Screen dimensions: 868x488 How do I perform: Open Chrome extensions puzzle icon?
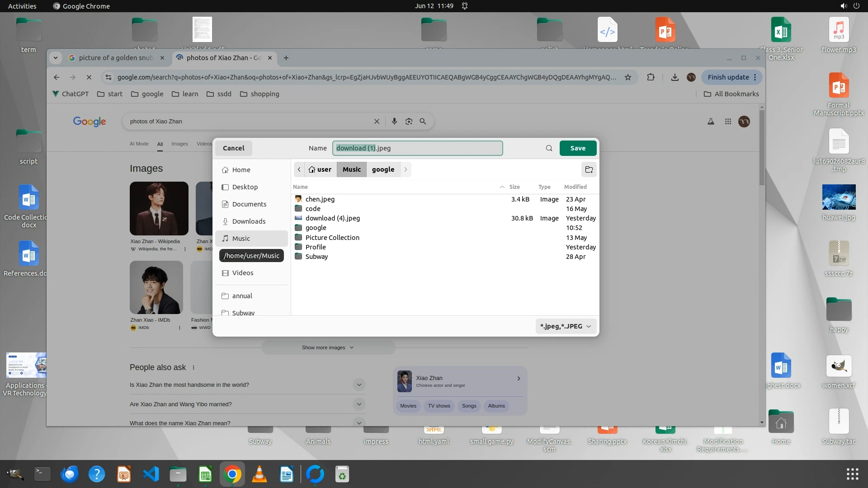pos(651,77)
